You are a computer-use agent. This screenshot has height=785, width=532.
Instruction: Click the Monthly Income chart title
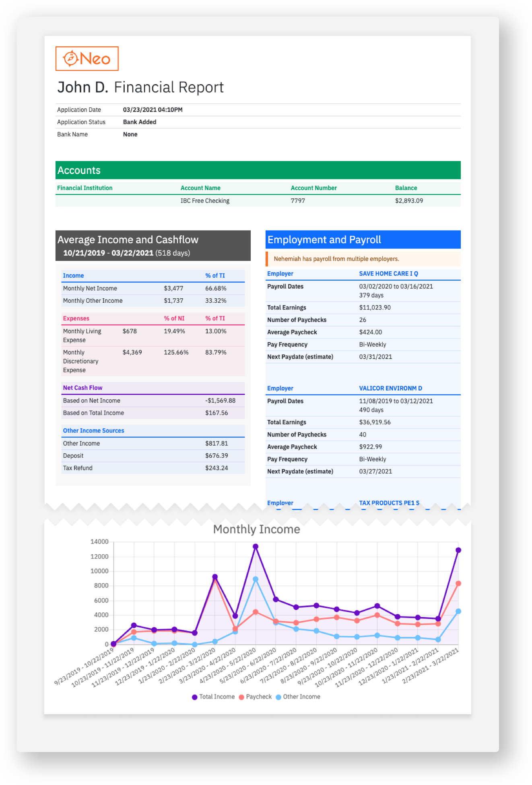coord(256,529)
